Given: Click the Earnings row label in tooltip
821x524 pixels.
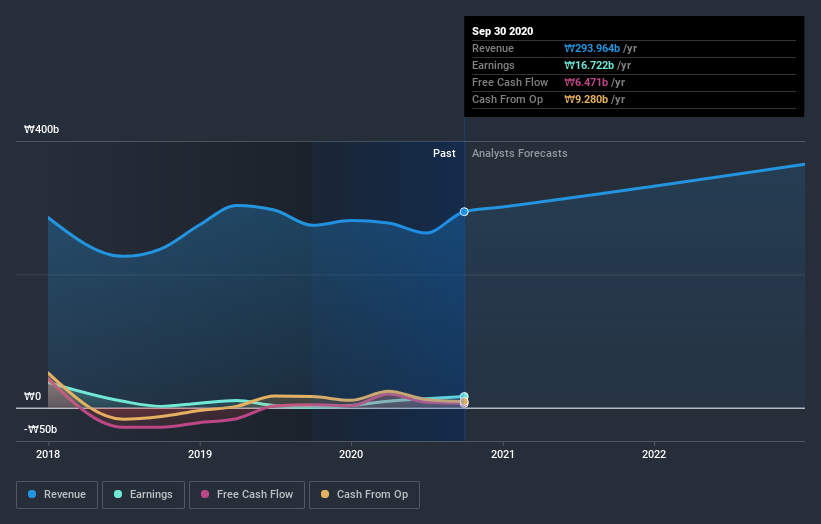Looking at the screenshot, I should (x=493, y=65).
